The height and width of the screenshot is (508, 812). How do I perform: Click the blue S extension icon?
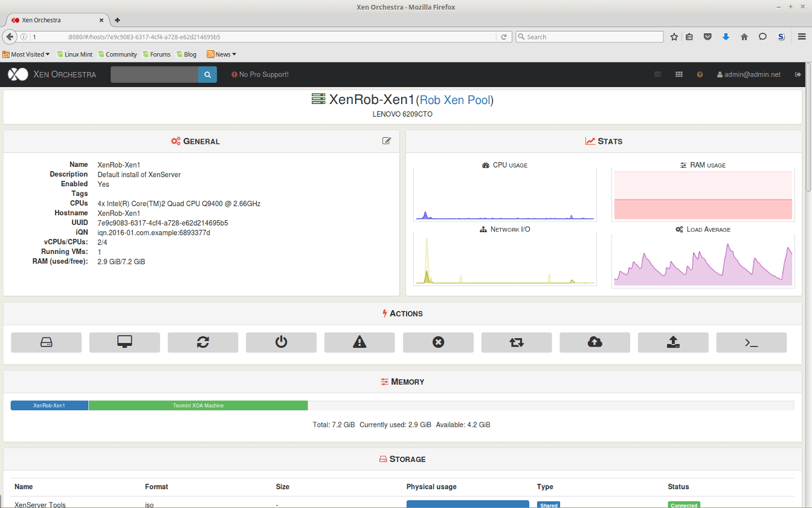pyautogui.click(x=781, y=37)
